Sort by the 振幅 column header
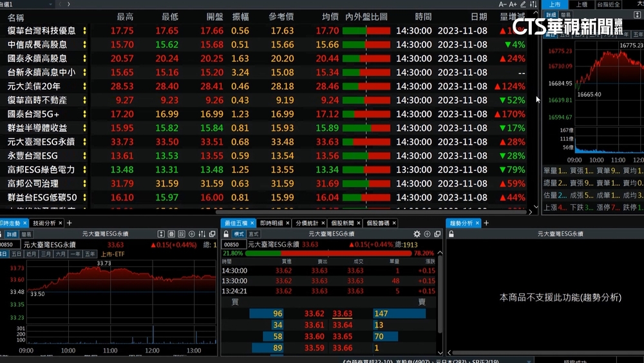644x363 pixels. (240, 17)
